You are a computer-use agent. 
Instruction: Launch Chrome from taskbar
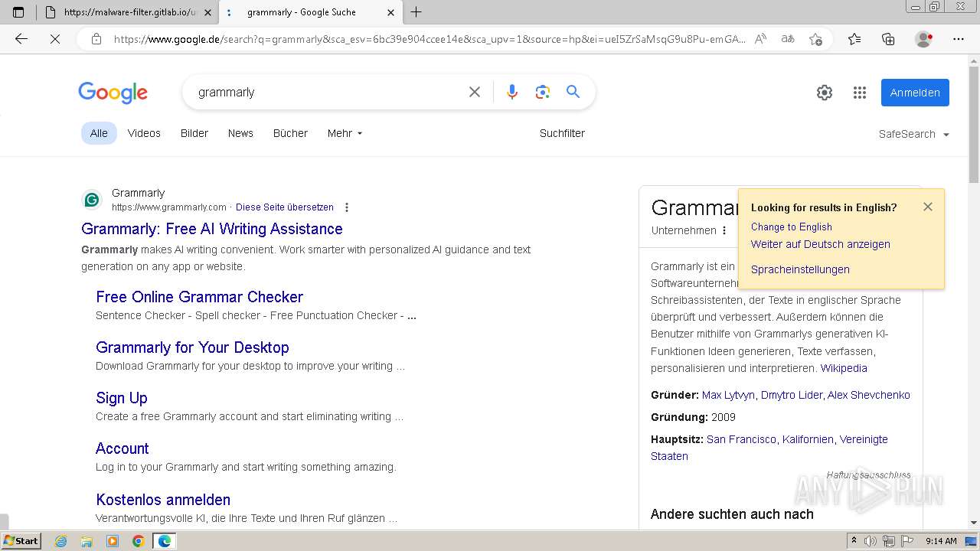pyautogui.click(x=138, y=541)
